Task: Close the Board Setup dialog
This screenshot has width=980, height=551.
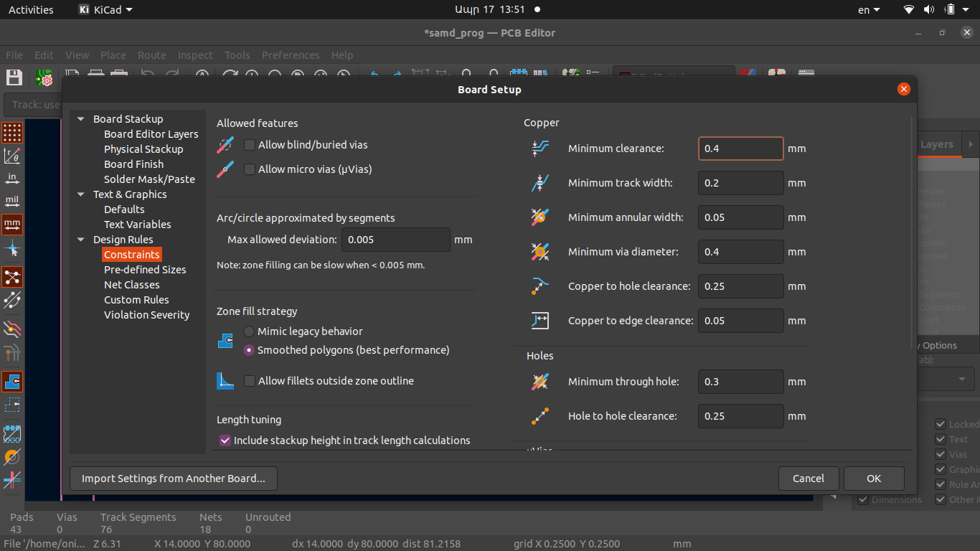Action: pos(904,89)
